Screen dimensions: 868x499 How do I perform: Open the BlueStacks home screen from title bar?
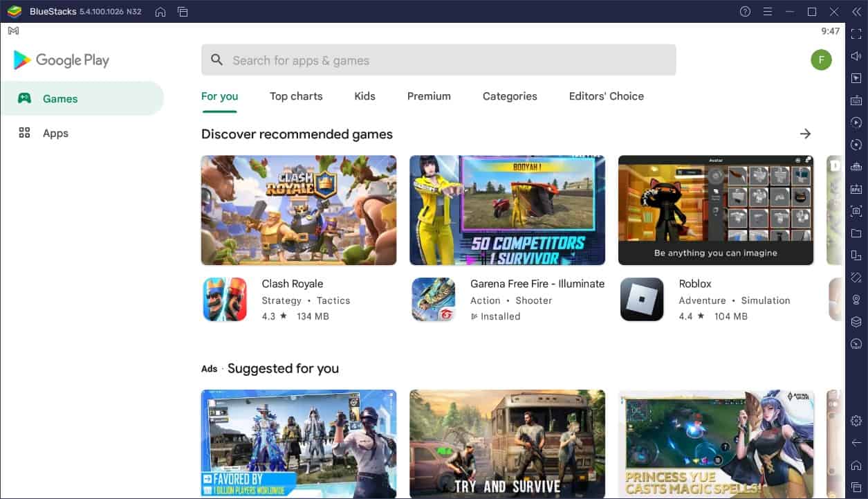[x=160, y=12]
